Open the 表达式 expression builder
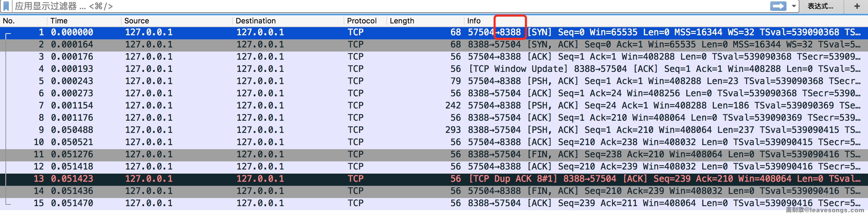Image resolution: width=868 pixels, height=217 pixels. click(x=820, y=6)
